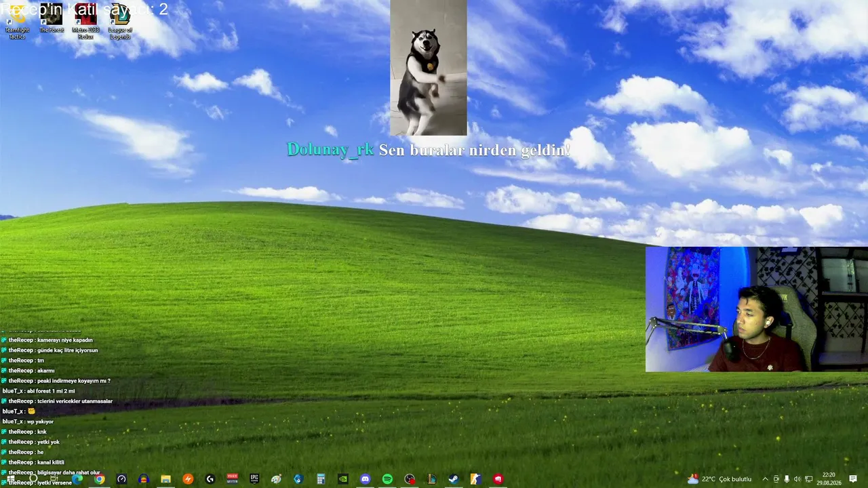The image size is (868, 488).
Task: Click the orange lightning bolt taskbar icon
Action: tap(188, 479)
